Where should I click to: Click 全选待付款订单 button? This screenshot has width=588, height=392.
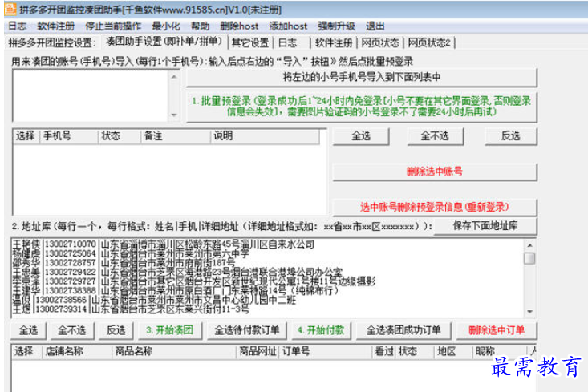pos(247,330)
